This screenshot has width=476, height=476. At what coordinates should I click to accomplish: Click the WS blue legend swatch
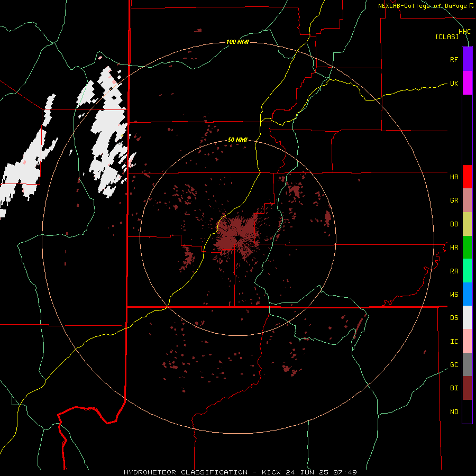click(467, 294)
